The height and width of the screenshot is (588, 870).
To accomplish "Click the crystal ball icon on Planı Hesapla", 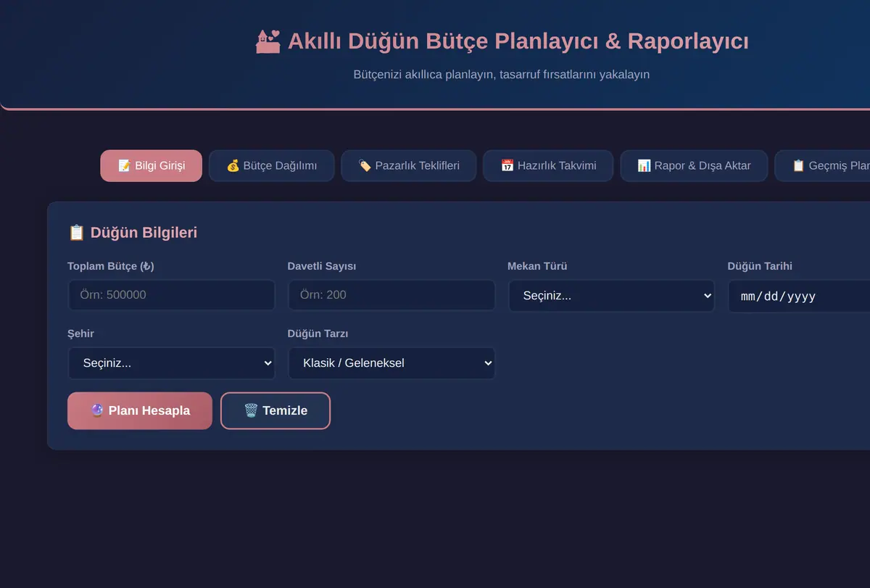I will point(97,410).
